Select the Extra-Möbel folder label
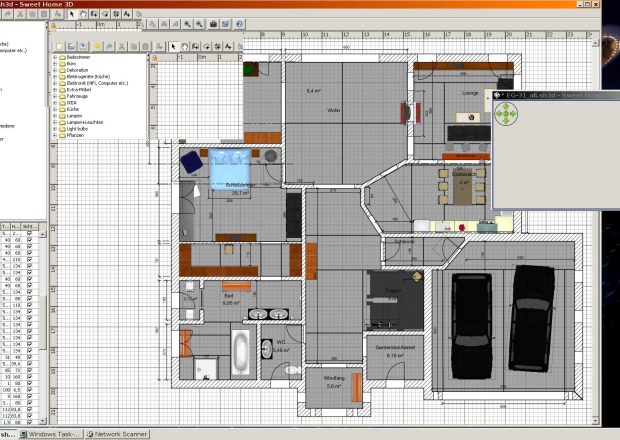Viewport: 620px width, 440px height. point(78,90)
